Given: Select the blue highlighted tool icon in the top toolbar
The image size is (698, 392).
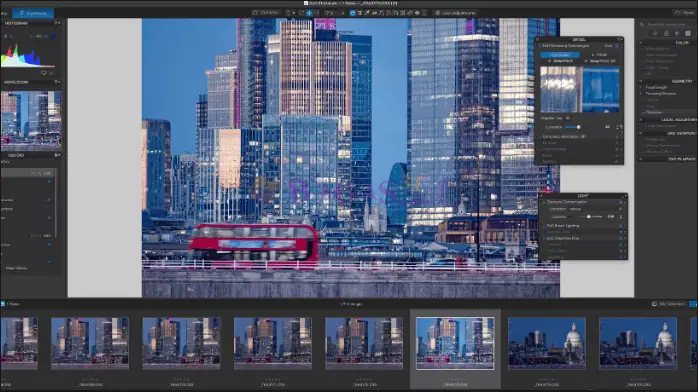Looking at the screenshot, I should pos(352,13).
